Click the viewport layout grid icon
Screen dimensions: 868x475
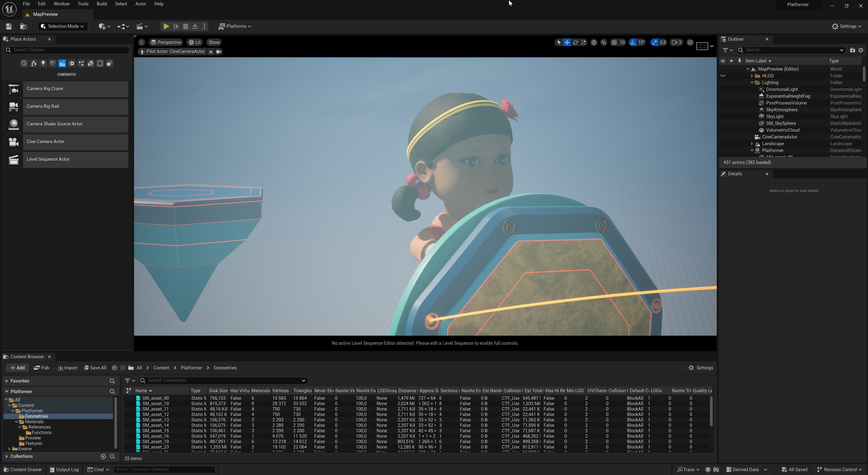click(x=690, y=43)
